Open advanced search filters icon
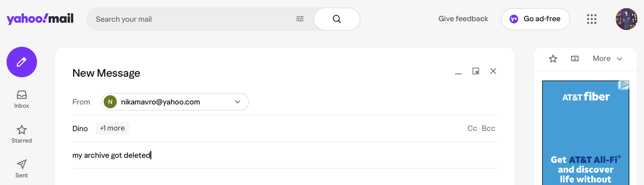 300,19
